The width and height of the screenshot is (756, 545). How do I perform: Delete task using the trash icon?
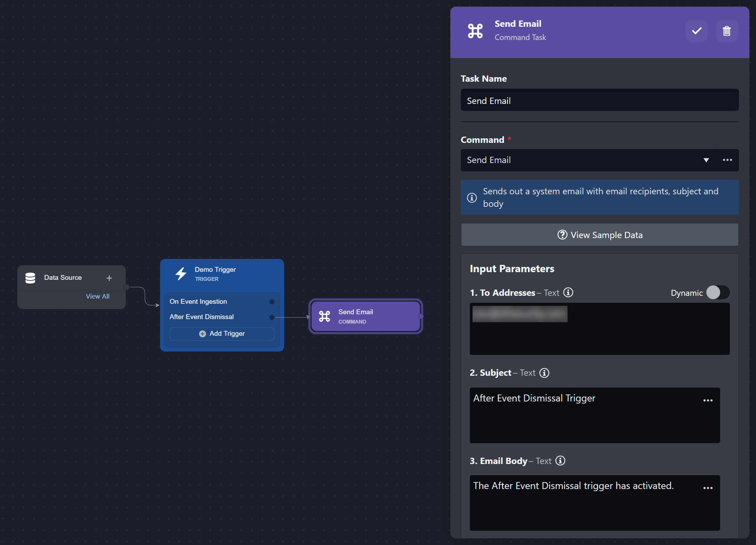point(726,31)
